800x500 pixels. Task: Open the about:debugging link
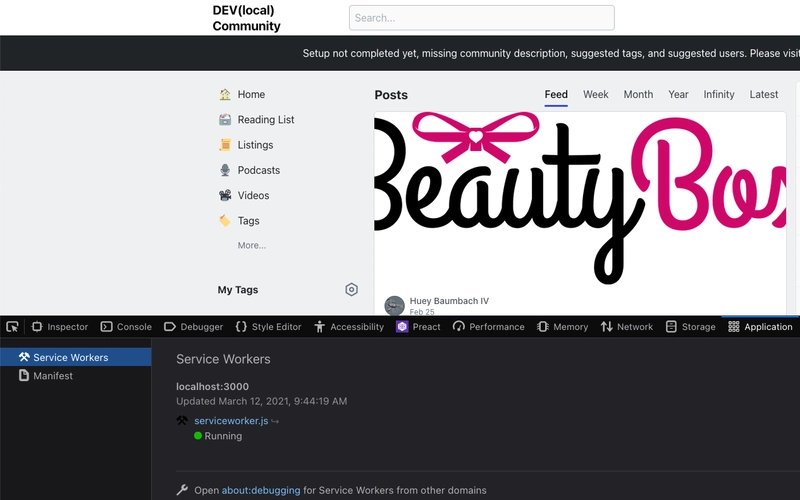pos(261,490)
